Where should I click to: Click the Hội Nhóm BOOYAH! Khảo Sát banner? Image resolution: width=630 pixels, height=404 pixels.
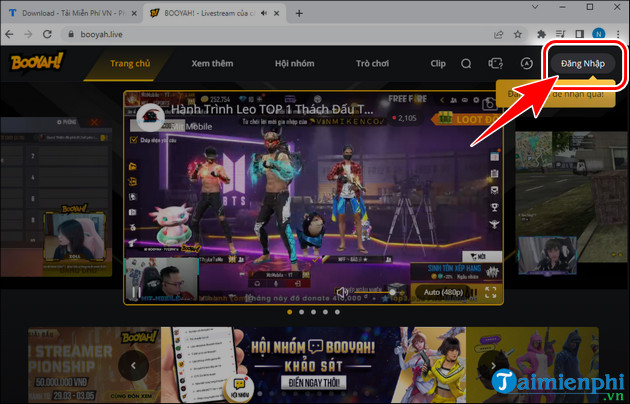tap(313, 365)
